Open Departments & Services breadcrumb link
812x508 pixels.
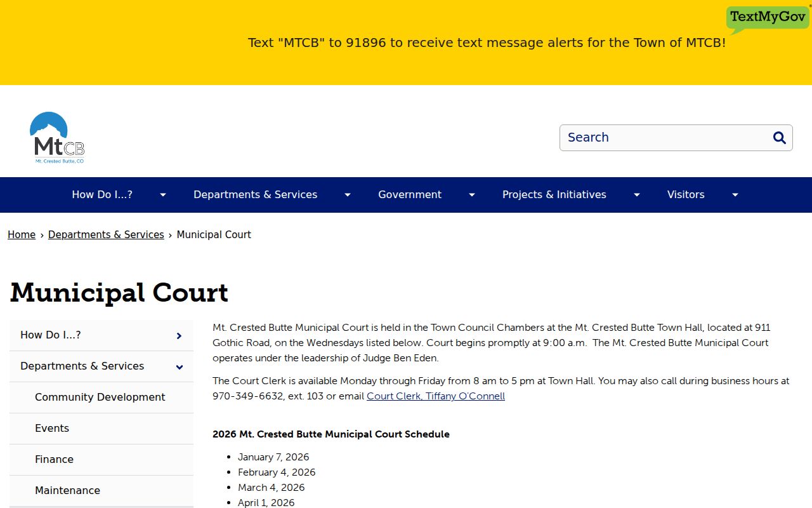click(x=106, y=235)
